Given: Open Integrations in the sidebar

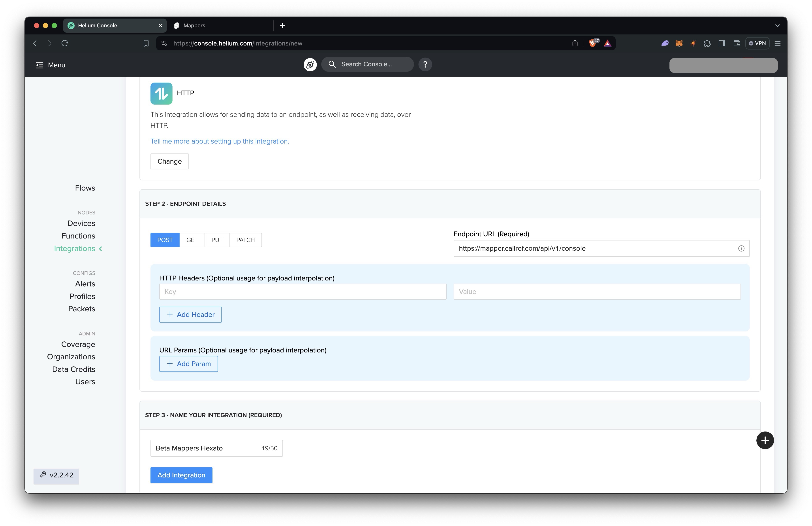Looking at the screenshot, I should pyautogui.click(x=75, y=248).
